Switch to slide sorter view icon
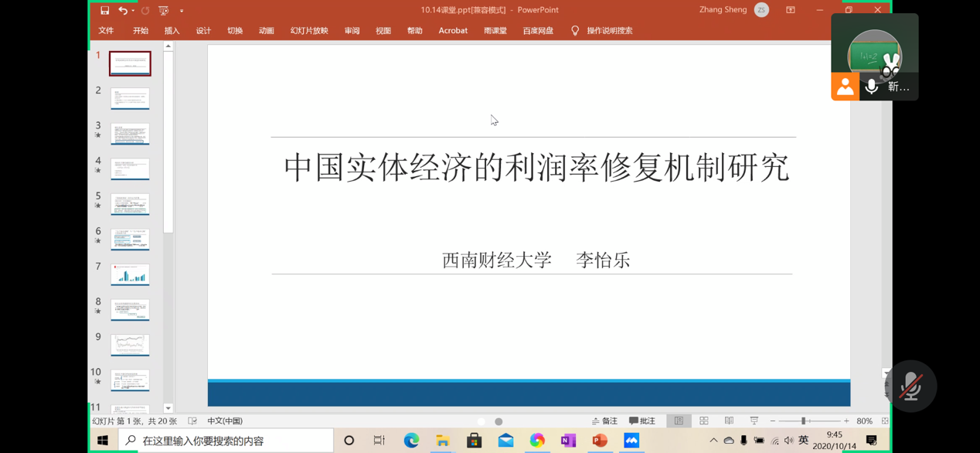The height and width of the screenshot is (453, 980). 704,421
